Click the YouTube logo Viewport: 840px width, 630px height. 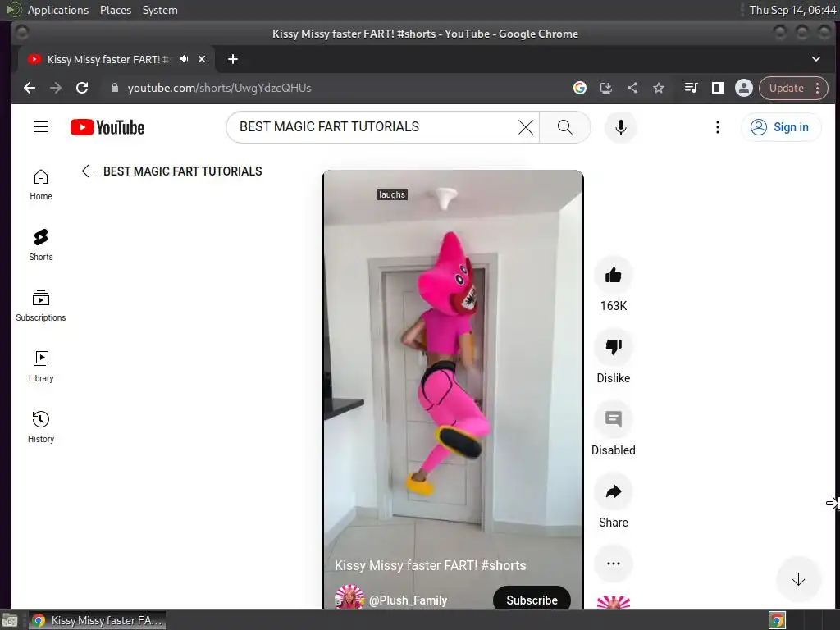(x=107, y=127)
